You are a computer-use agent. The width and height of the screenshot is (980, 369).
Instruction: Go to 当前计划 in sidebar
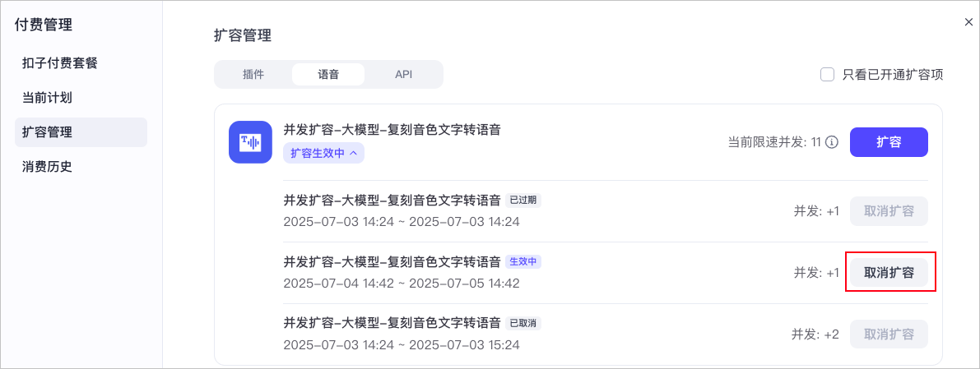47,98
